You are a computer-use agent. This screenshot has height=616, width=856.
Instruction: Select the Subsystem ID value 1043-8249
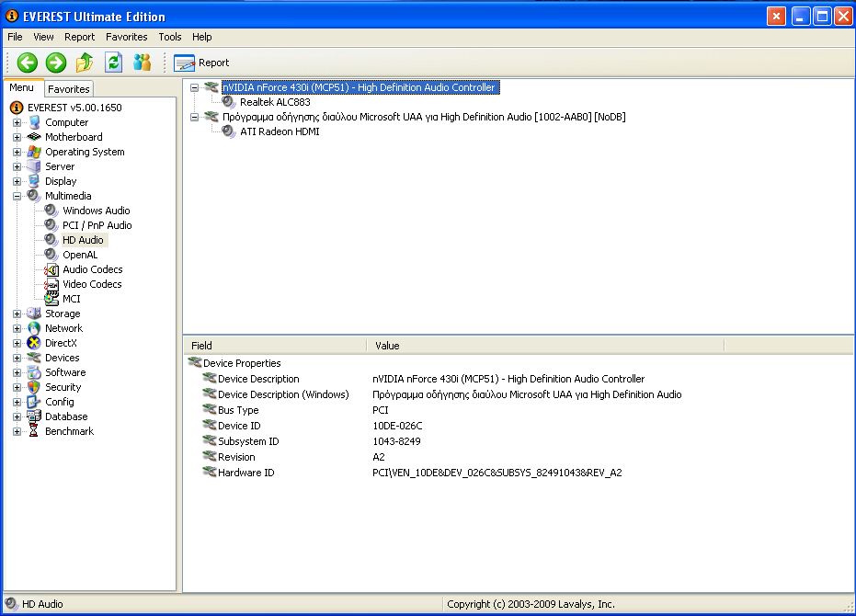coord(397,441)
